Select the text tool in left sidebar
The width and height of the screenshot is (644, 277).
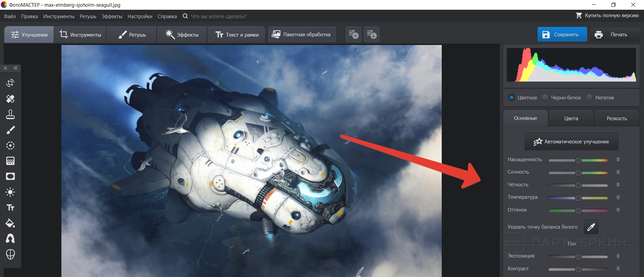pyautogui.click(x=10, y=207)
